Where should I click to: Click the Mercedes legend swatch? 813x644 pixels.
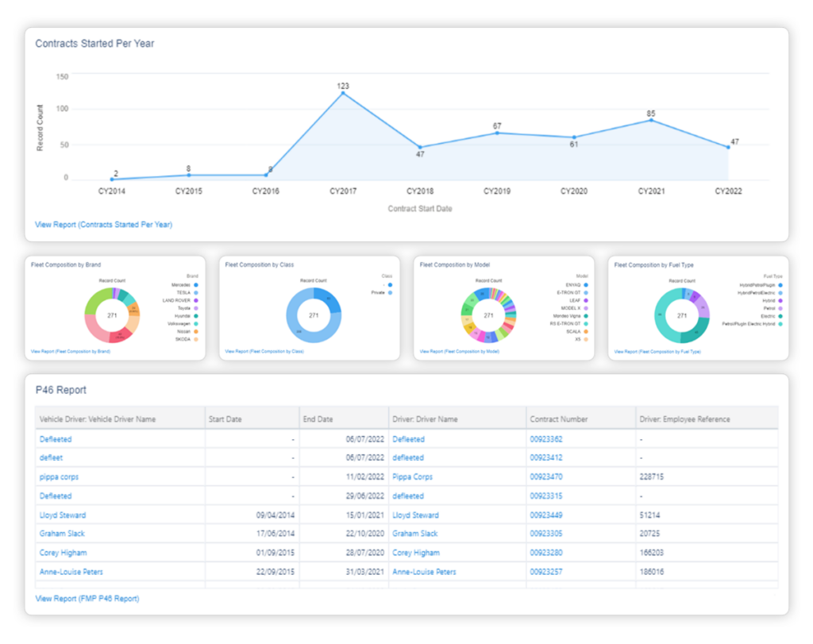(x=196, y=285)
